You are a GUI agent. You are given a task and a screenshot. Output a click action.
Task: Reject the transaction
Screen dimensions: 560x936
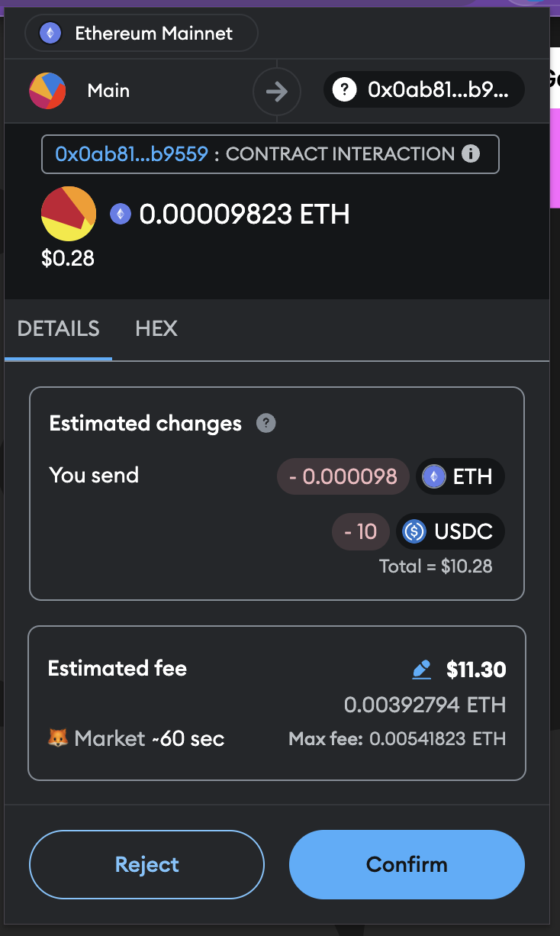click(x=146, y=864)
